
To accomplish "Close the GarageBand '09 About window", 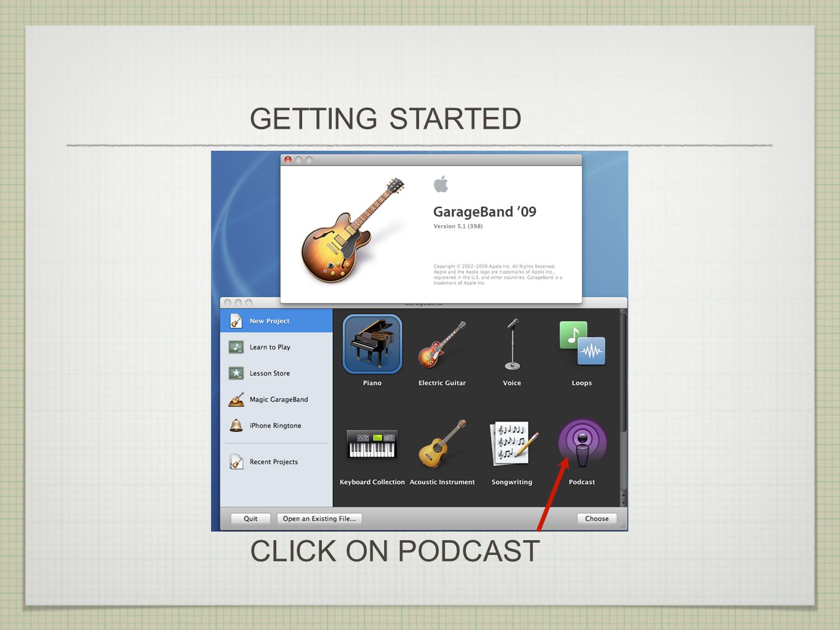I will [288, 160].
